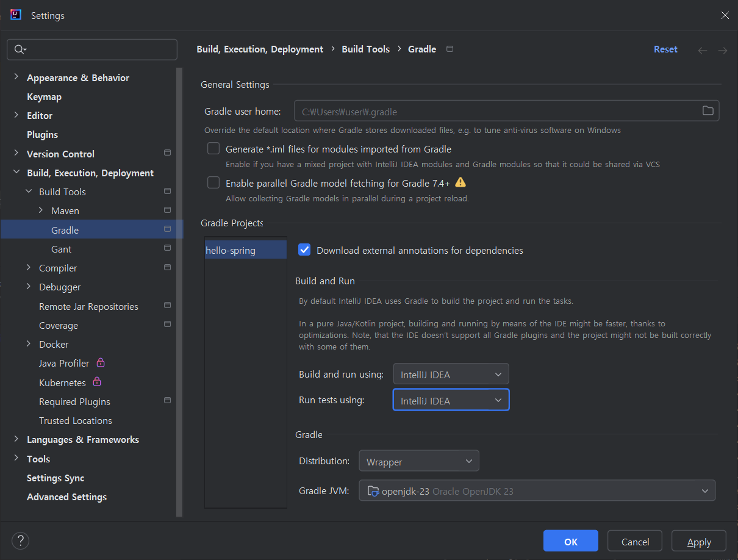Viewport: 738px width, 560px height.
Task: Click Build Tools in the breadcrumb
Action: coord(365,49)
